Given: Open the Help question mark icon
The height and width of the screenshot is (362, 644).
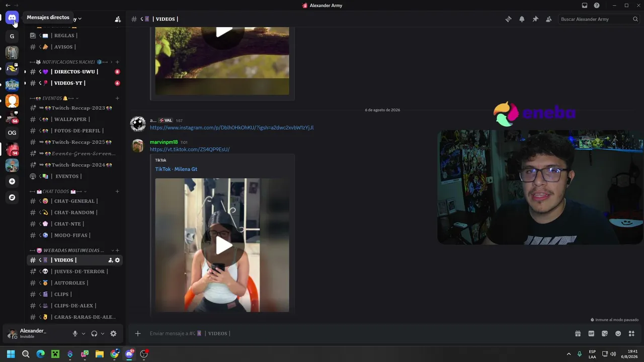Looking at the screenshot, I should [597, 6].
